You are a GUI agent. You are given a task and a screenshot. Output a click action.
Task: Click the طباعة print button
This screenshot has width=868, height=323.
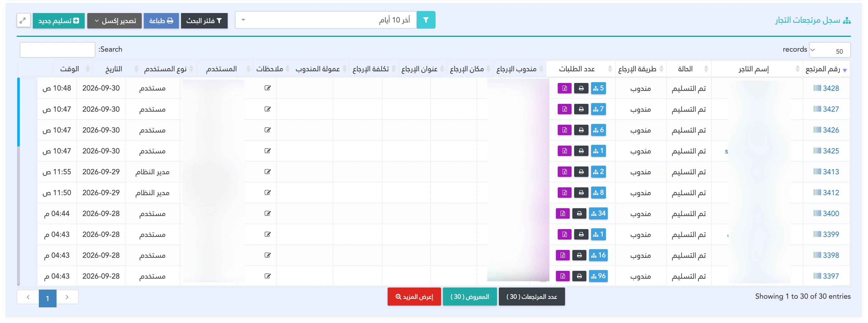[161, 21]
